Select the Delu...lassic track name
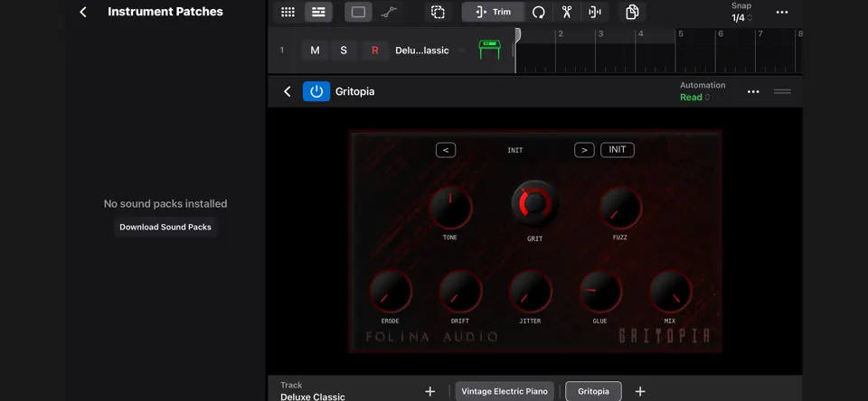 pos(422,51)
